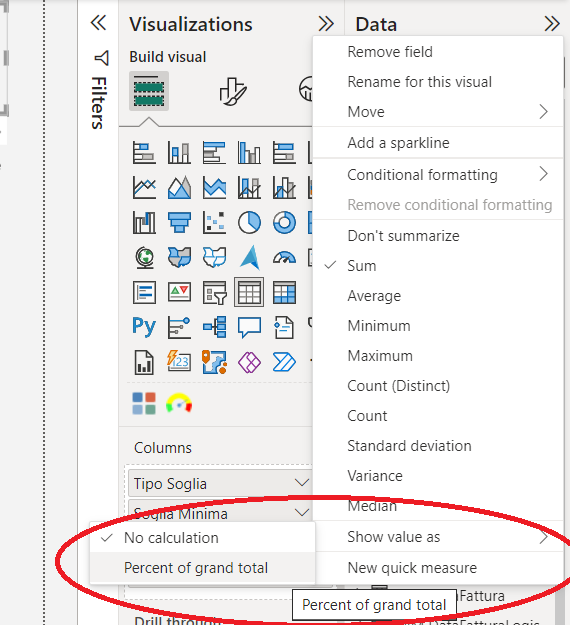This screenshot has width=570, height=625.
Task: Select Minimum aggregation
Action: pyautogui.click(x=438, y=326)
